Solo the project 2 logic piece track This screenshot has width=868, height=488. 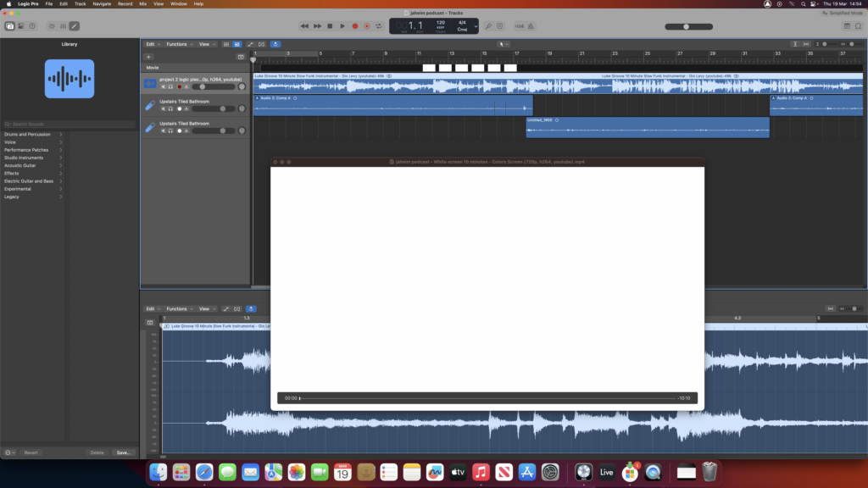pos(170,86)
